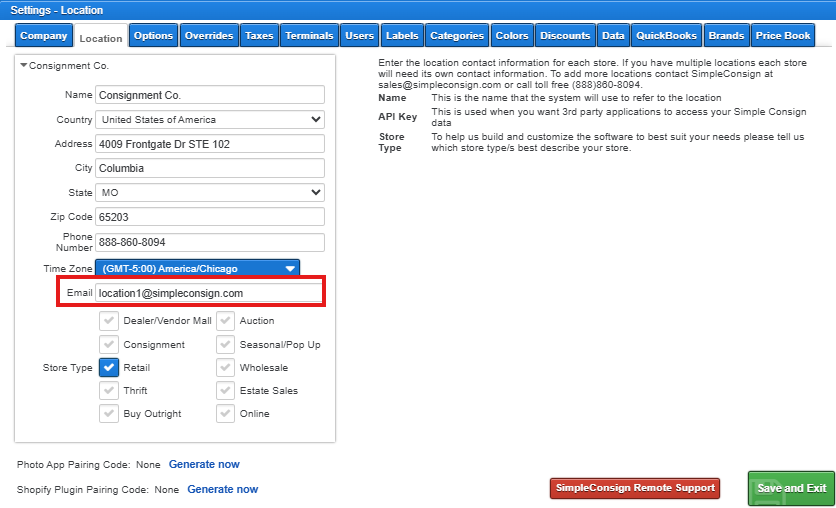Select the Location tab
Image resolution: width=836 pixels, height=508 pixels.
[101, 37]
